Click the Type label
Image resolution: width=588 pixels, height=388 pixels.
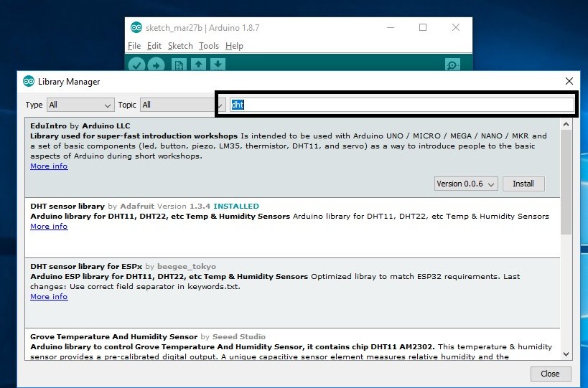(x=34, y=105)
